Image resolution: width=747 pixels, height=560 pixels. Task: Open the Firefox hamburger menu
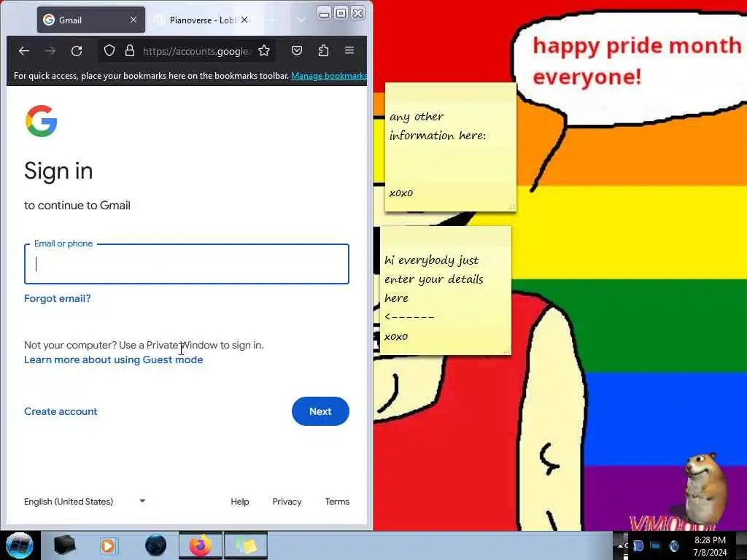pyautogui.click(x=349, y=50)
